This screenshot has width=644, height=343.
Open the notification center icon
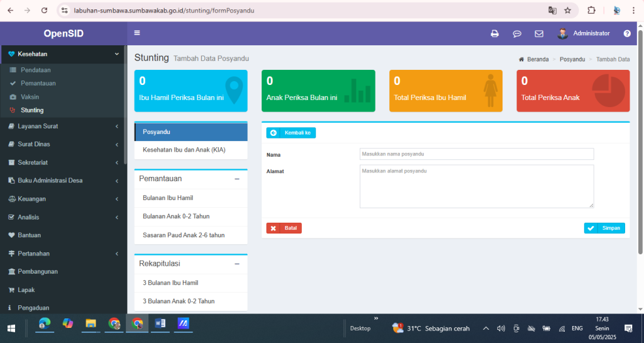(x=628, y=329)
